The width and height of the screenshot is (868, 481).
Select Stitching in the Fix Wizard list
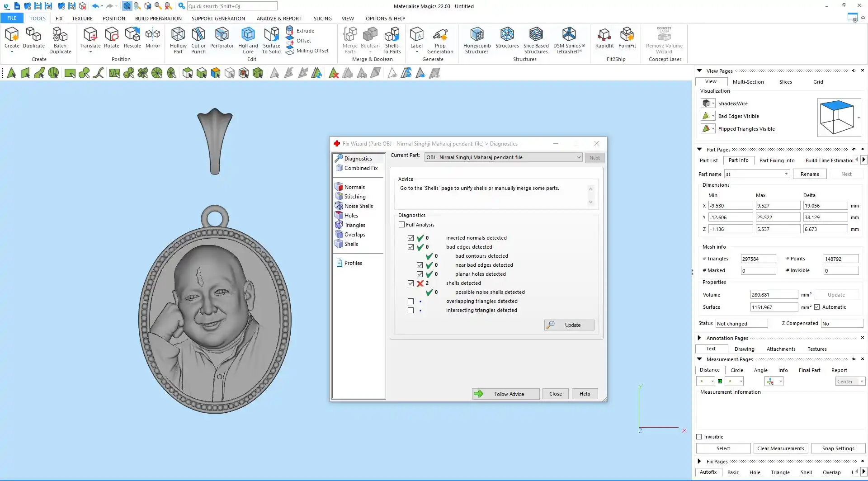tap(354, 197)
